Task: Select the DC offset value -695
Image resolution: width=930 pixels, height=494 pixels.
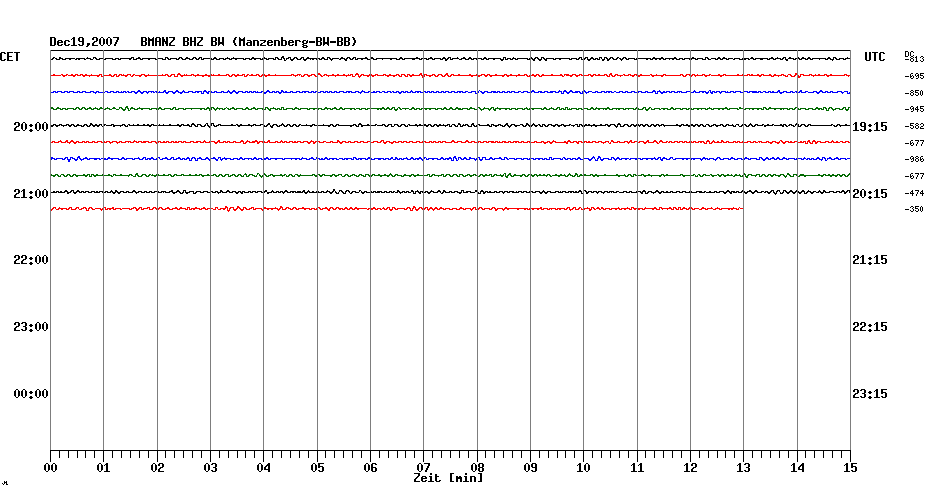Action: pos(914,77)
